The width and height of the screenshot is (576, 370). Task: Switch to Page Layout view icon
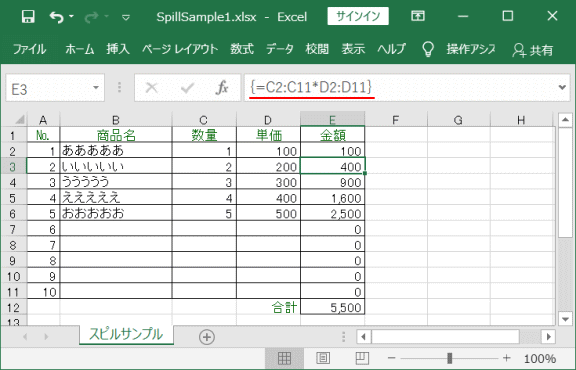tap(323, 358)
